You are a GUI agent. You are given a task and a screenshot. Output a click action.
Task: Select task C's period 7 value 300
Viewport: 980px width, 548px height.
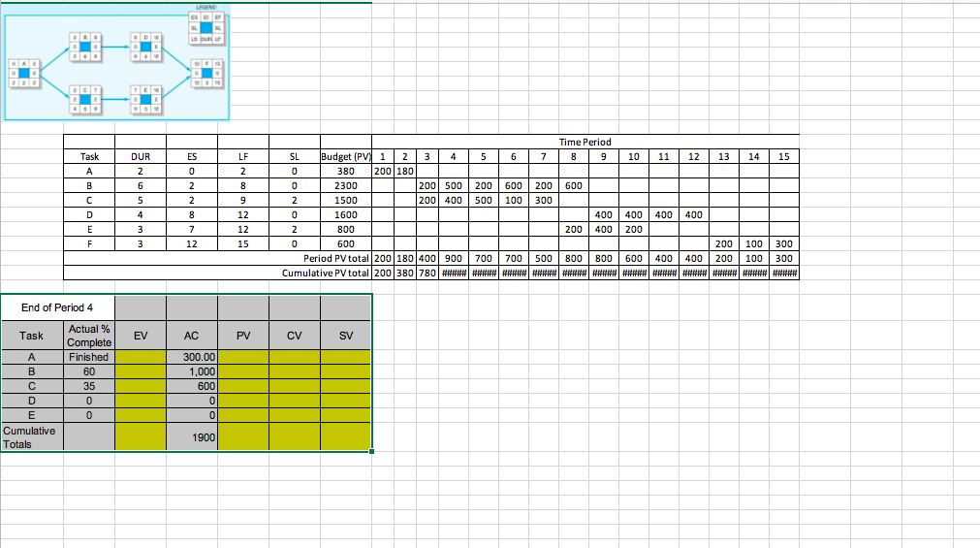(543, 200)
